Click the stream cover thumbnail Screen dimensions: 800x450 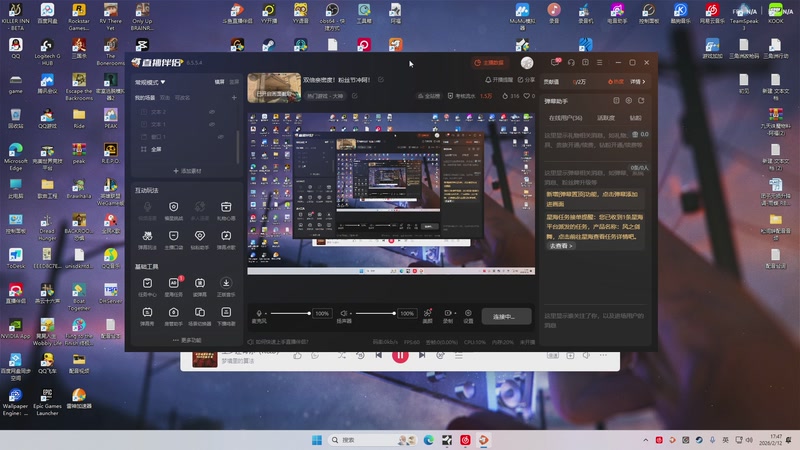[x=274, y=88]
